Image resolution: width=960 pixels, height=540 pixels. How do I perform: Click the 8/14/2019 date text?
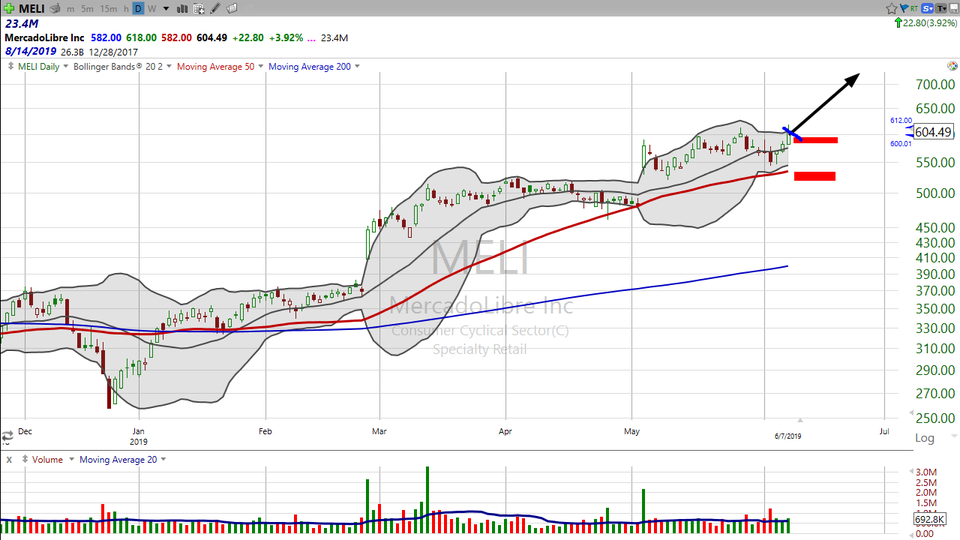[31, 51]
